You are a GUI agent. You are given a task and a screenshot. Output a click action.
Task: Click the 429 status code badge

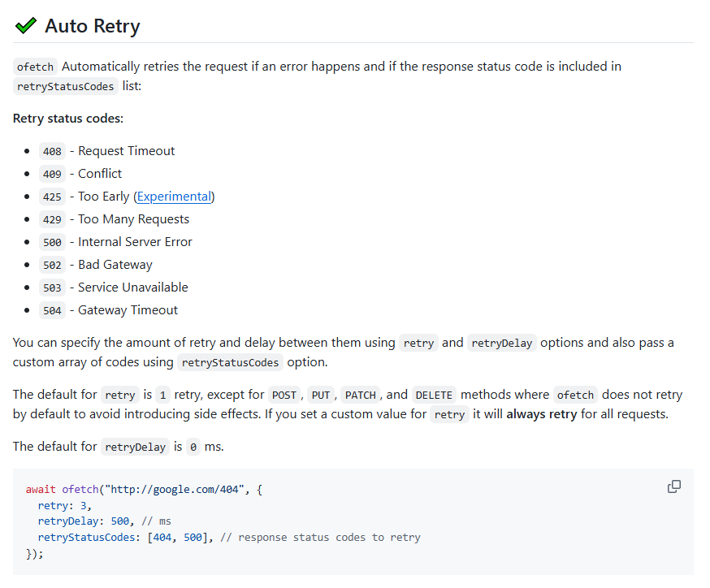(52, 219)
